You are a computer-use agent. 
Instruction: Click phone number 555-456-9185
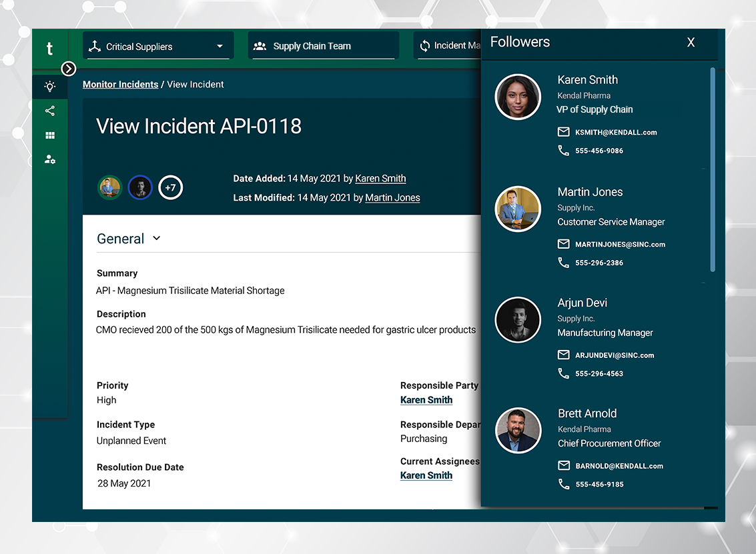point(599,485)
